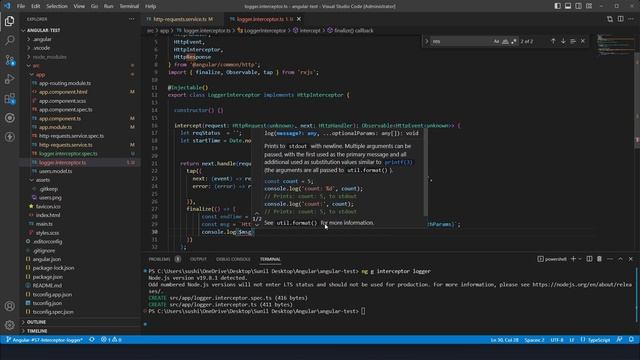Open app.component.html in the explorer

point(63,92)
